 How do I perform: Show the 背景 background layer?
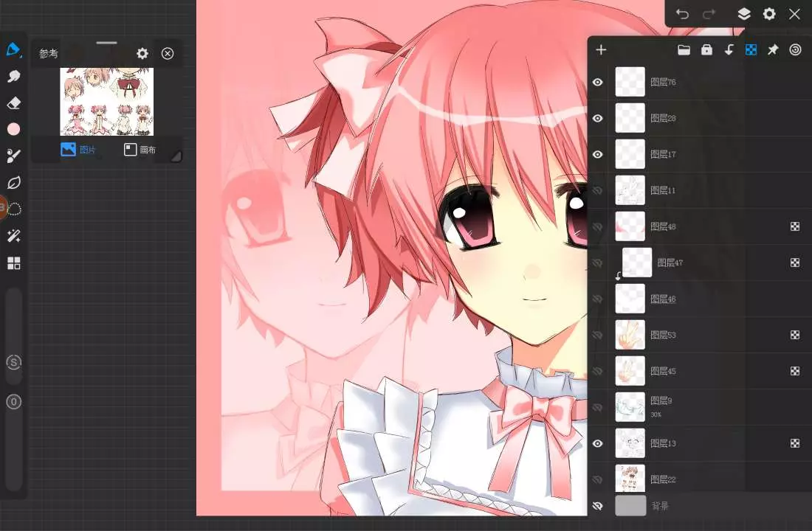click(598, 506)
